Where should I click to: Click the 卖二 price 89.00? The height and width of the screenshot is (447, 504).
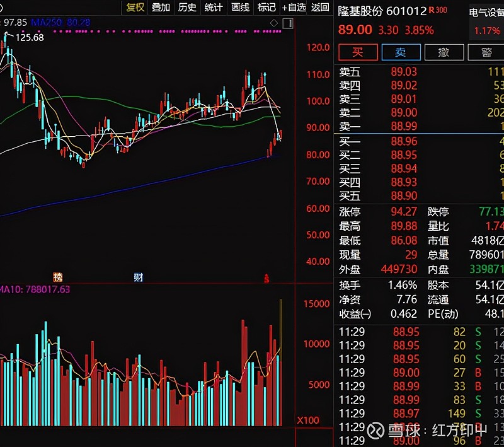click(x=404, y=112)
